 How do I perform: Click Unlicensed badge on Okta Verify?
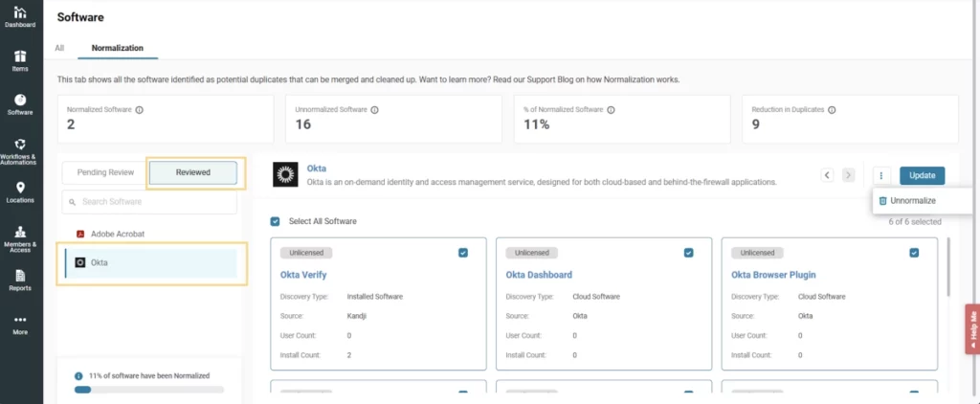[306, 253]
